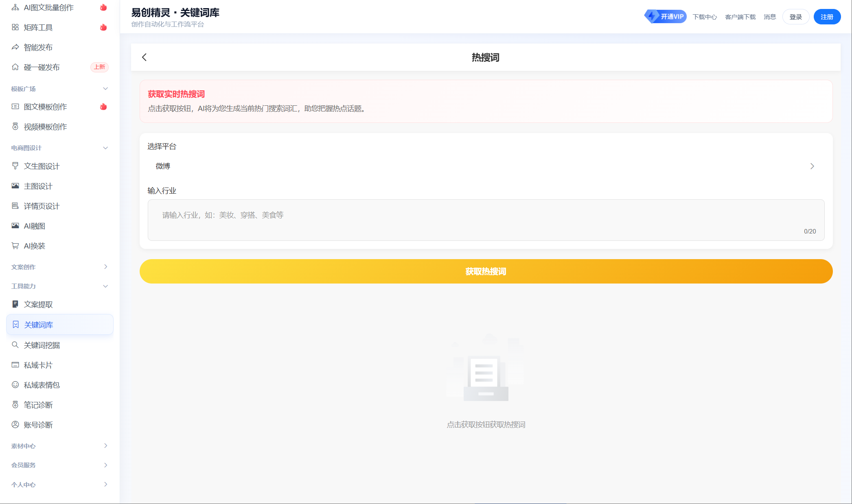Click the 私域表情包 smiley icon

[15, 385]
